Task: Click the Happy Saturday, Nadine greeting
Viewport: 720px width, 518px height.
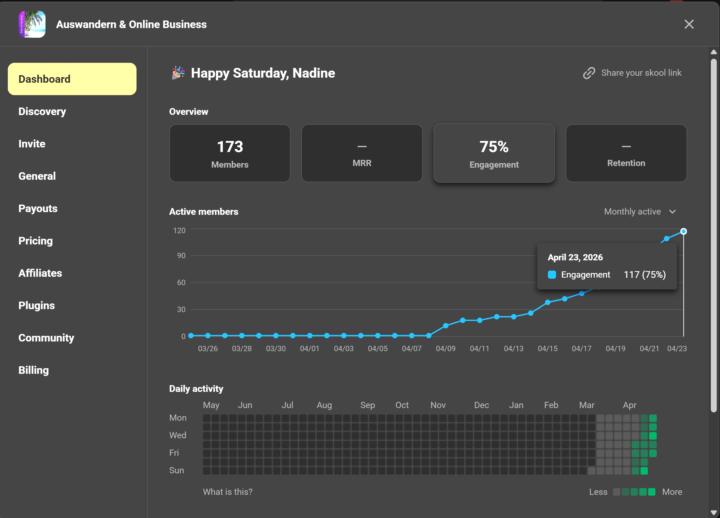Action: (263, 73)
